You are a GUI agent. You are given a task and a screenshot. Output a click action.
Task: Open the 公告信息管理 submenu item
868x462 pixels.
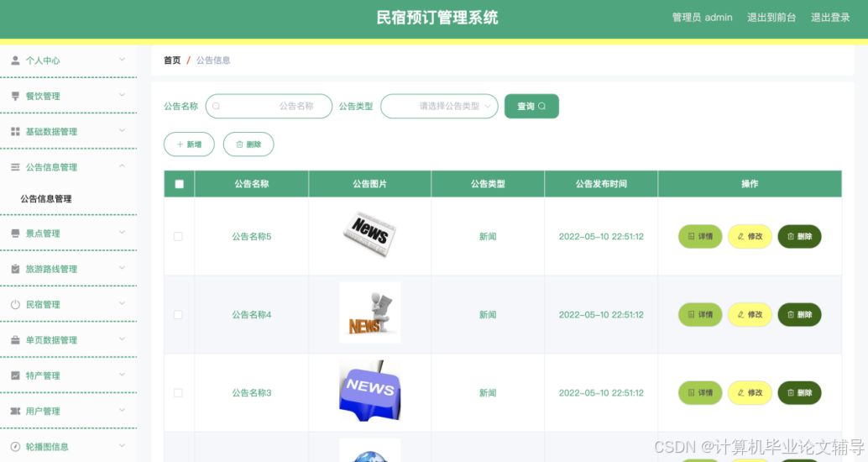point(46,199)
